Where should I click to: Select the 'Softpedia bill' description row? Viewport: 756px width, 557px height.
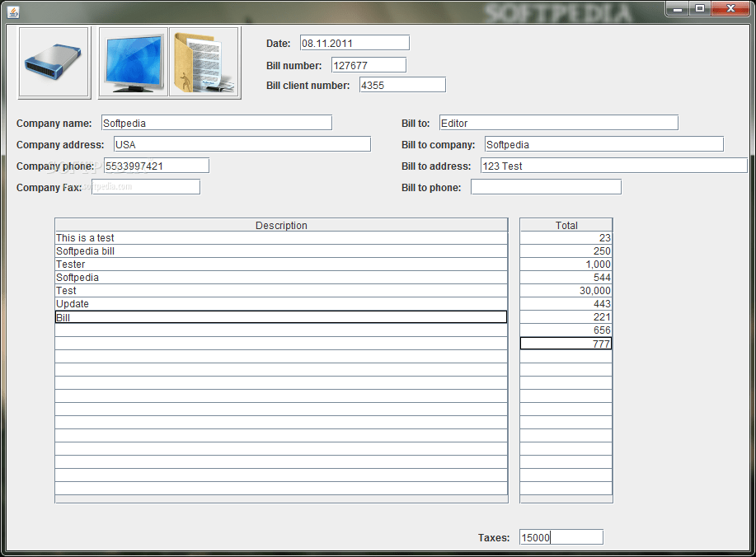(281, 251)
